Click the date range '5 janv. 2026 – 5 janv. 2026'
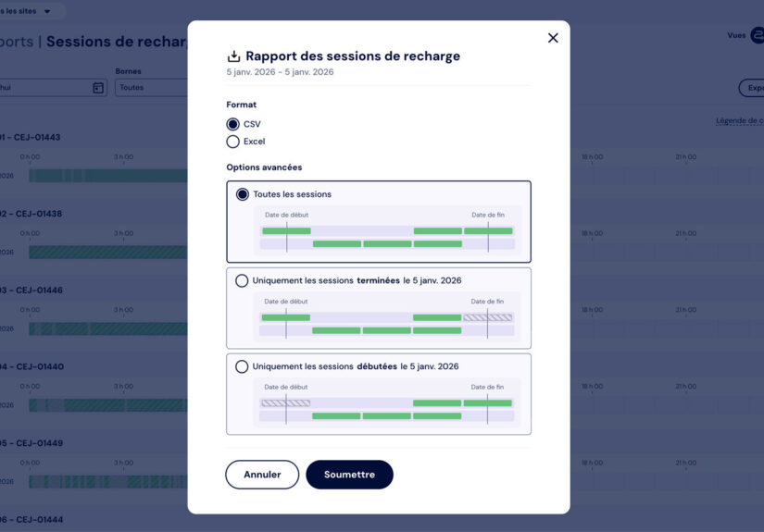The width and height of the screenshot is (764, 532). 281,72
